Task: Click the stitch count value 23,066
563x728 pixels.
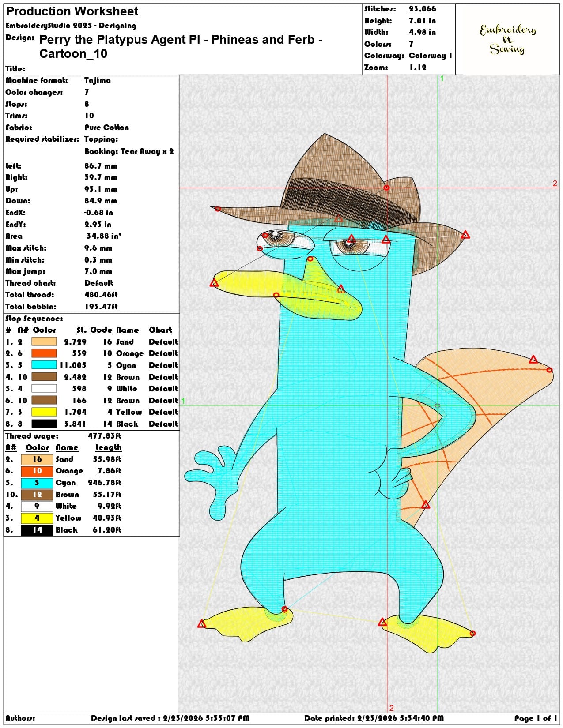Action: [422, 9]
